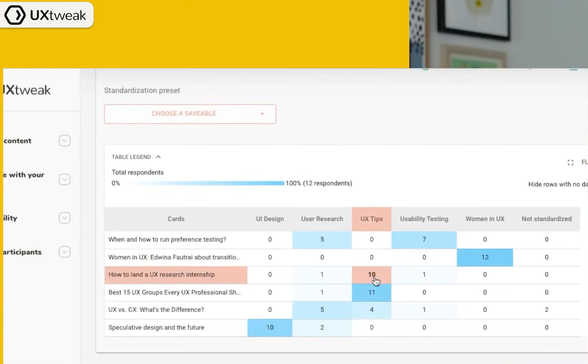Image resolution: width=588 pixels, height=364 pixels.
Task: Click the cell showing 12 under Women in UX
Action: point(485,257)
